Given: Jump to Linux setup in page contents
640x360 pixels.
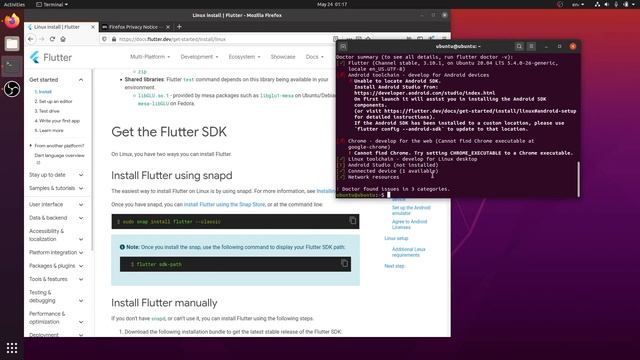Looking at the screenshot, I should tap(396, 238).
